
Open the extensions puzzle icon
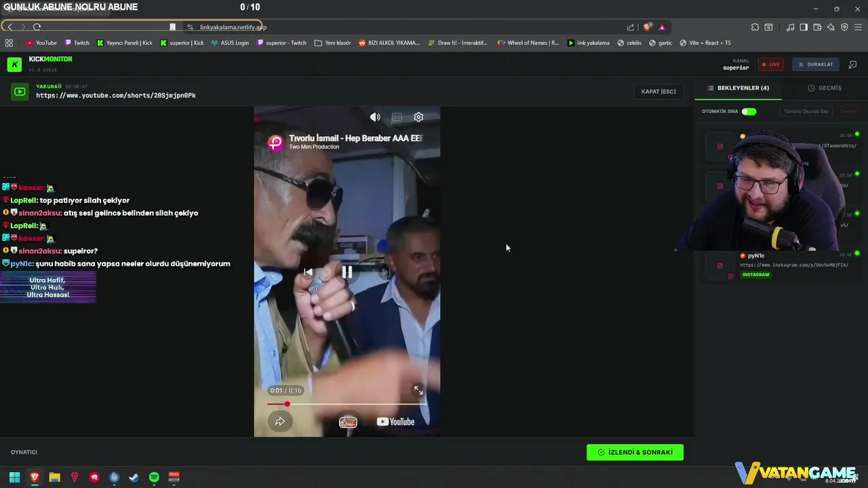[x=755, y=27]
